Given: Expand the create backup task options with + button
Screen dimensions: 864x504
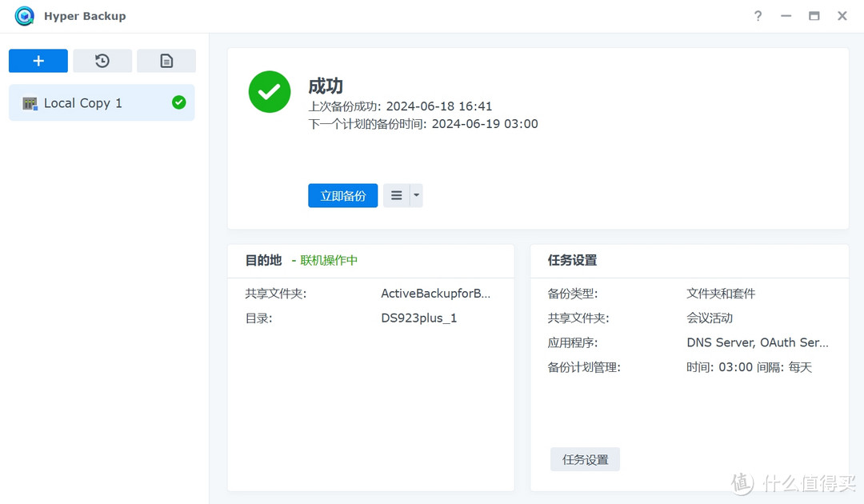Looking at the screenshot, I should pos(38,61).
